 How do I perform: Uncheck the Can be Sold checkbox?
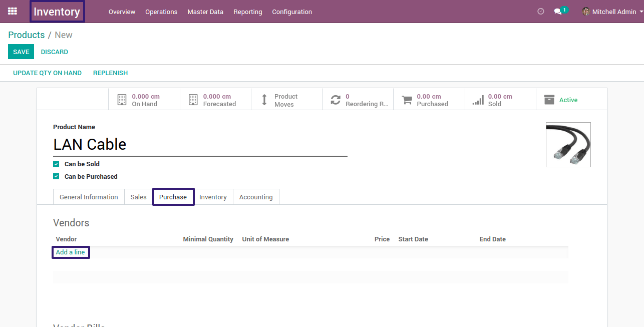(x=56, y=164)
